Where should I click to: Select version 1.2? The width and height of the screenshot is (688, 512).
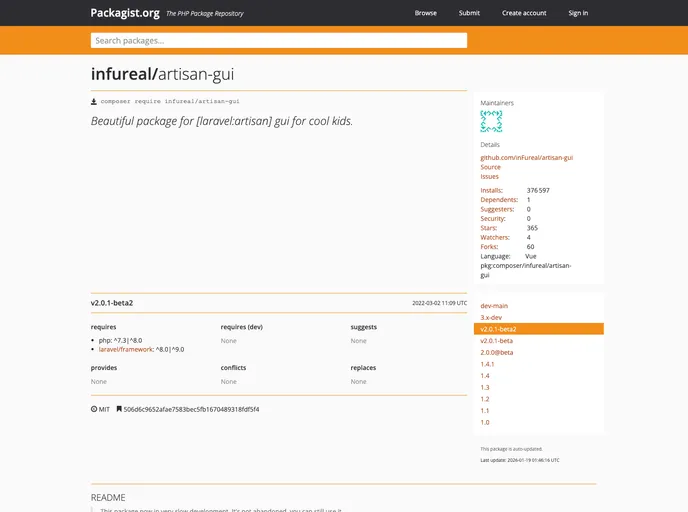[x=485, y=399]
